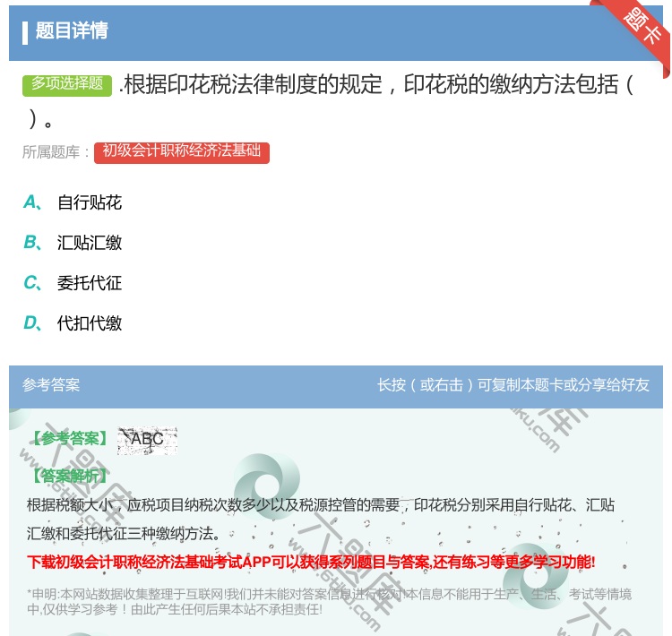Image resolution: width=672 pixels, height=636 pixels.
Task: Select option C 委托代征
Action: pyautogui.click(x=73, y=283)
